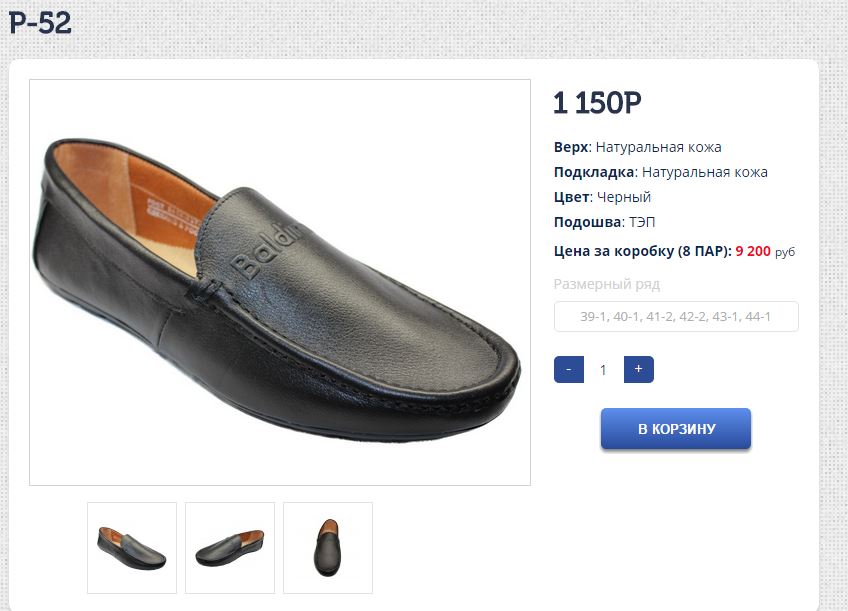View the third thumbnail (top view)

328,547
